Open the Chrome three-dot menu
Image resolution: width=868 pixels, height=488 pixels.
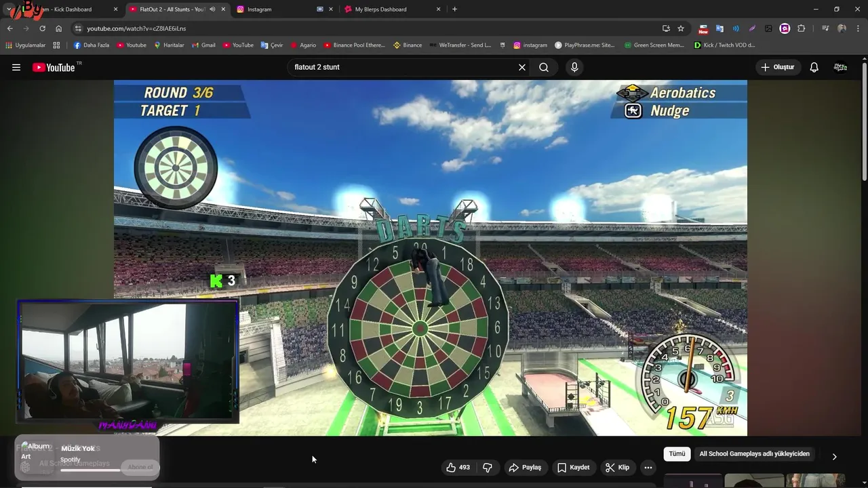(x=857, y=28)
